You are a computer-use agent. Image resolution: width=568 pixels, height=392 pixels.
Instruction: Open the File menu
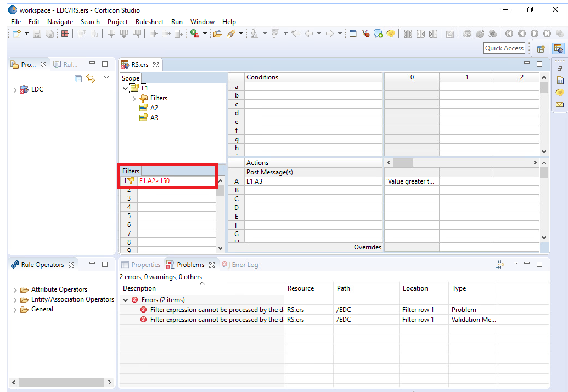tap(16, 22)
